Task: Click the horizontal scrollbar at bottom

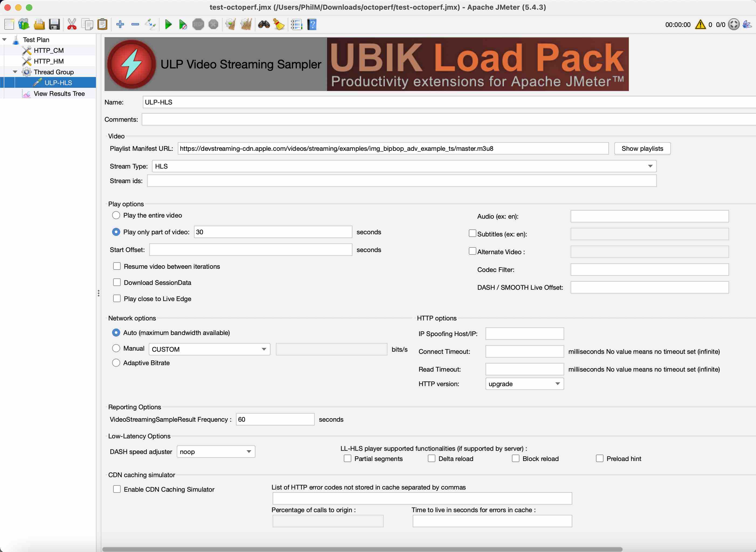Action: coord(362,549)
